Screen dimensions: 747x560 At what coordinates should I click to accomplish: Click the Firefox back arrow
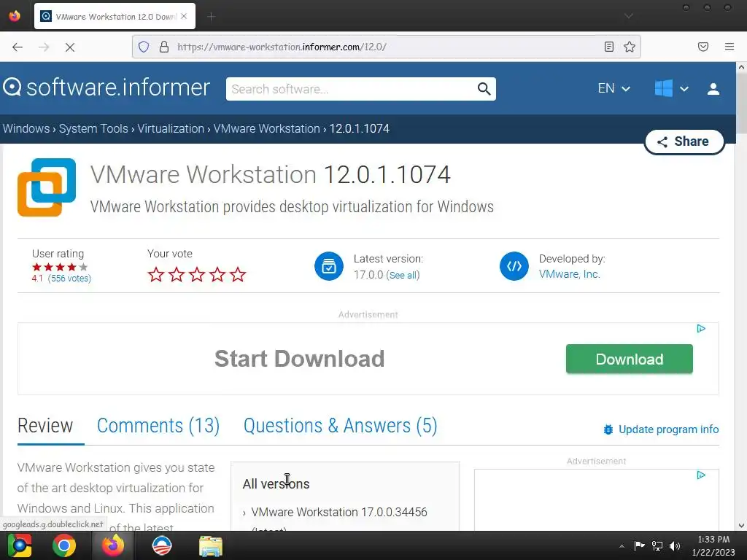(x=18, y=47)
